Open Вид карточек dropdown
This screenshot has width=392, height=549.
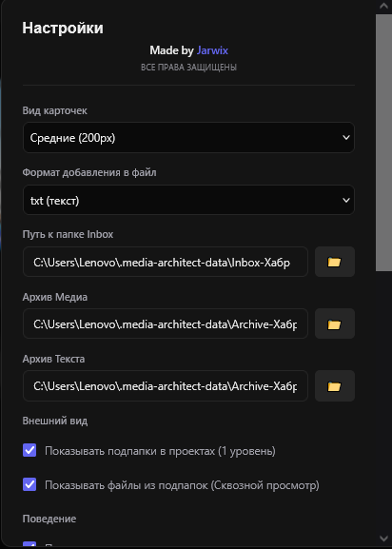pos(188,137)
